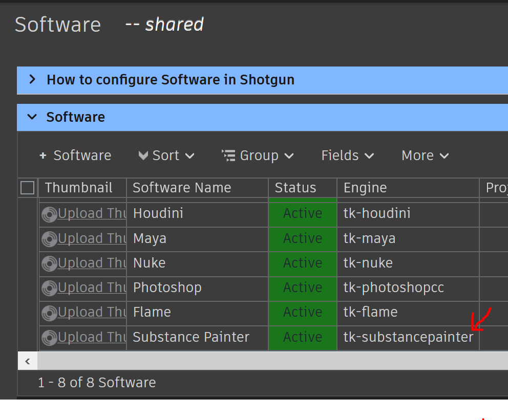This screenshot has width=508, height=420.
Task: Click the '1 - 8 of 8 Software' count
Action: click(97, 383)
